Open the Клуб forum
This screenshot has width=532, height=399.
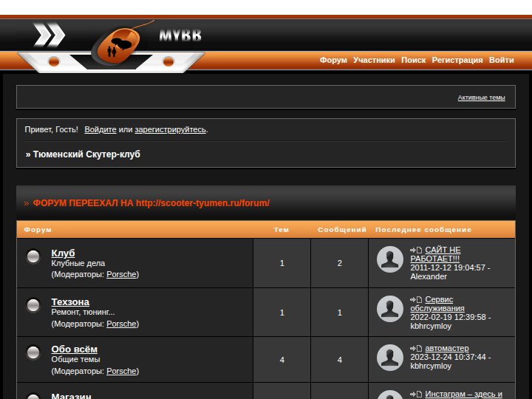click(x=63, y=253)
